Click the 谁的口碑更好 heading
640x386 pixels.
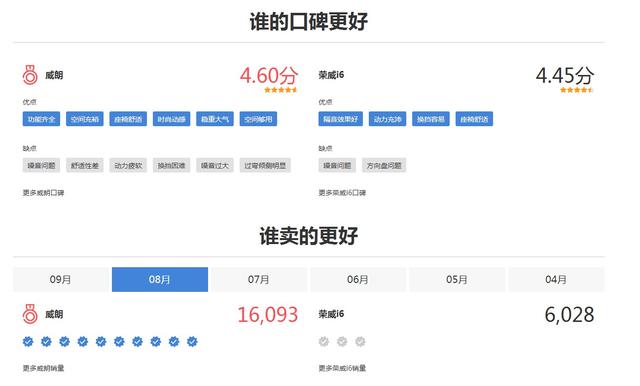tap(309, 22)
